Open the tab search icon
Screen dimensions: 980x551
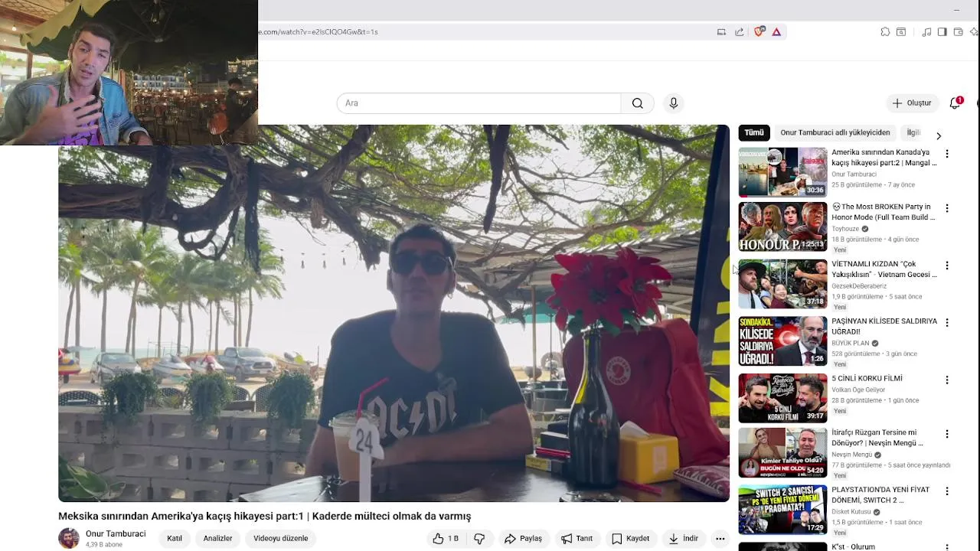901,31
